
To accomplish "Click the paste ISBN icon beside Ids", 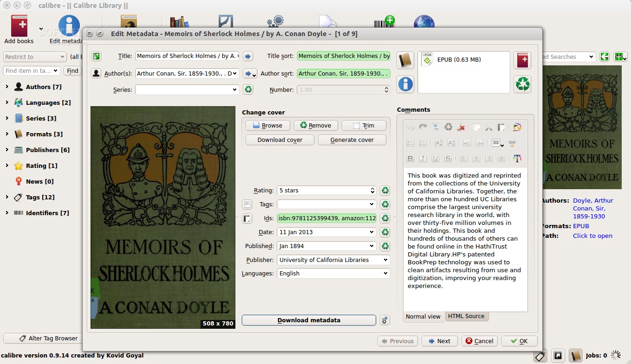I will 247,218.
